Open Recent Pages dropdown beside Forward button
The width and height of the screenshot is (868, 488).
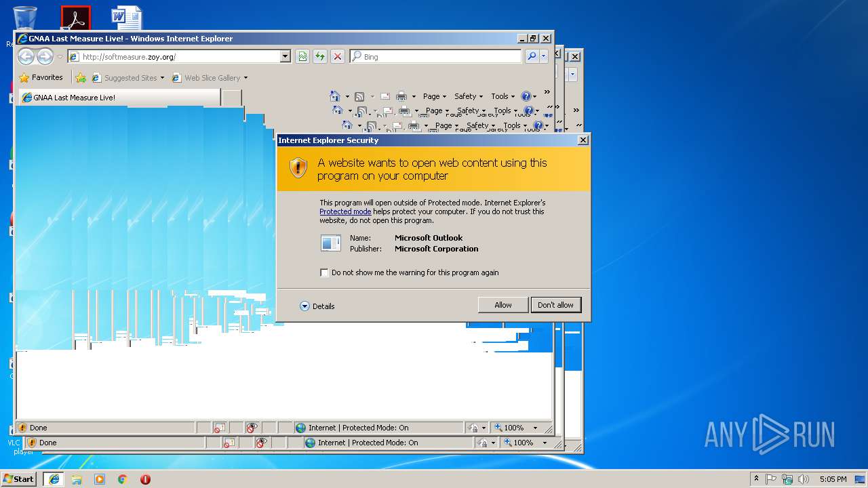(x=60, y=57)
